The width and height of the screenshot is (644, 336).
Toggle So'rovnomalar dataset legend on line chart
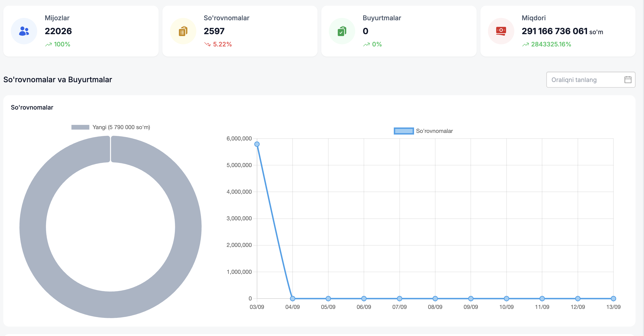[434, 131]
